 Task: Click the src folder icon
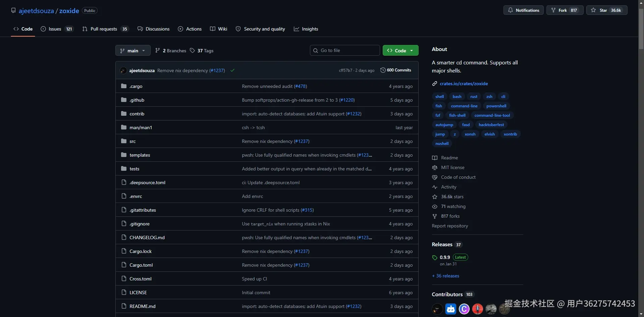coord(124,141)
